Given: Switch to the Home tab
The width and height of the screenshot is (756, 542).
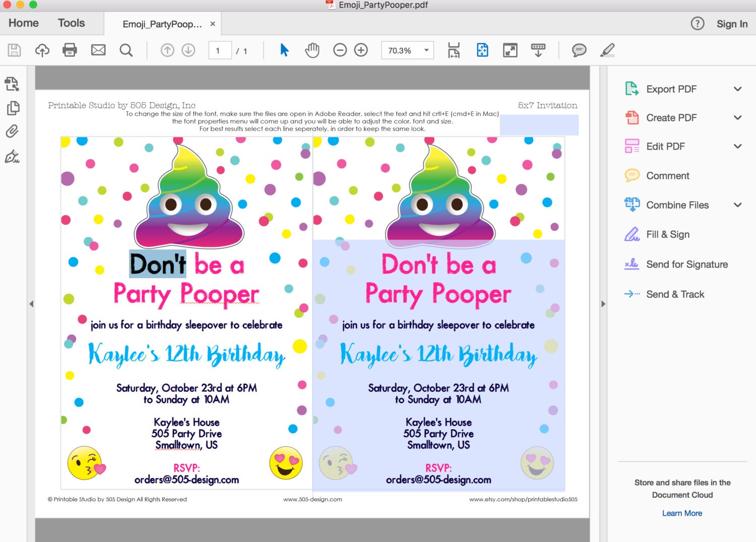Looking at the screenshot, I should (23, 23).
